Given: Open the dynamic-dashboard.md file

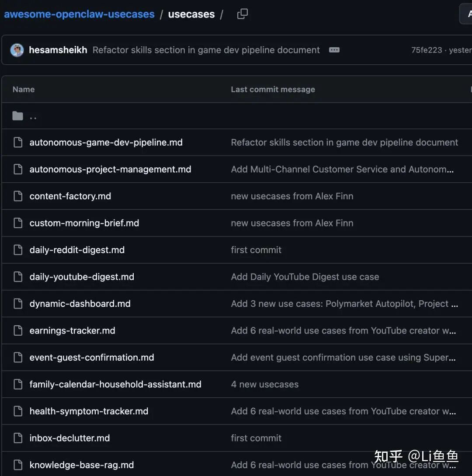Looking at the screenshot, I should [x=80, y=303].
